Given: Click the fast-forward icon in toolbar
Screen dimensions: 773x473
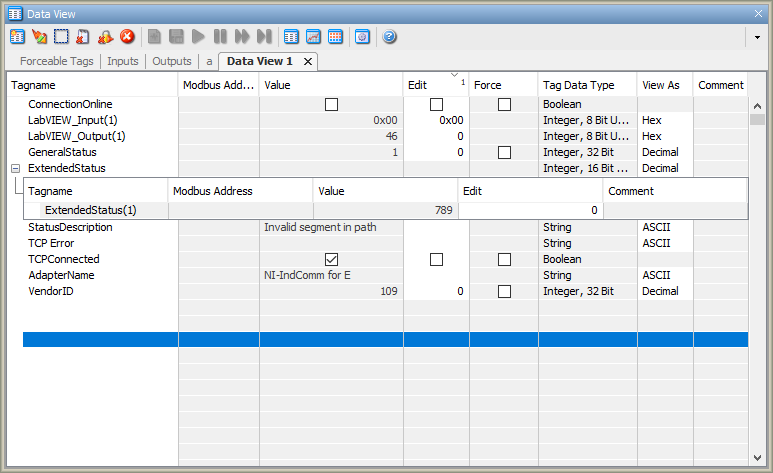Looking at the screenshot, I should point(242,37).
